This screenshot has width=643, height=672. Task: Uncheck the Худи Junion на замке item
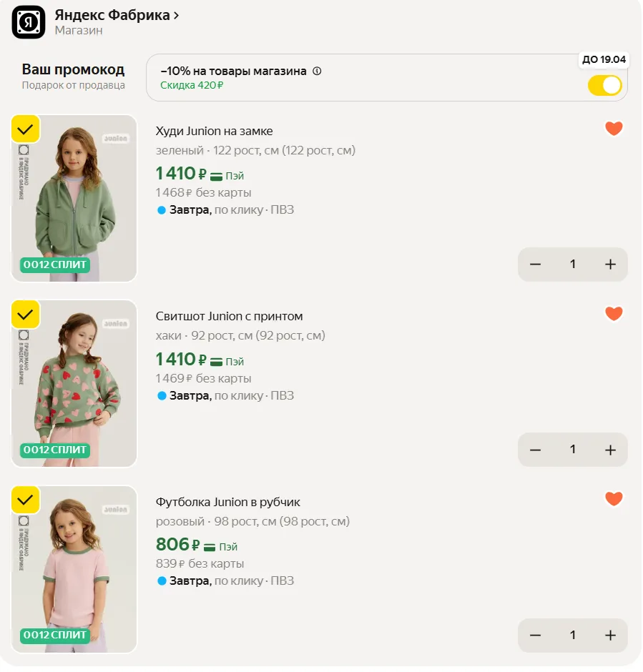26,129
